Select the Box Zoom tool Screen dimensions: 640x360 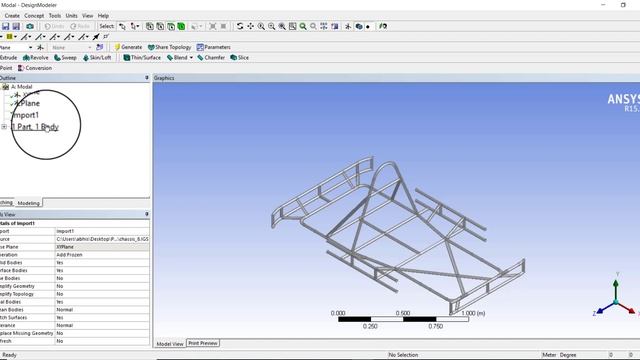click(272, 26)
